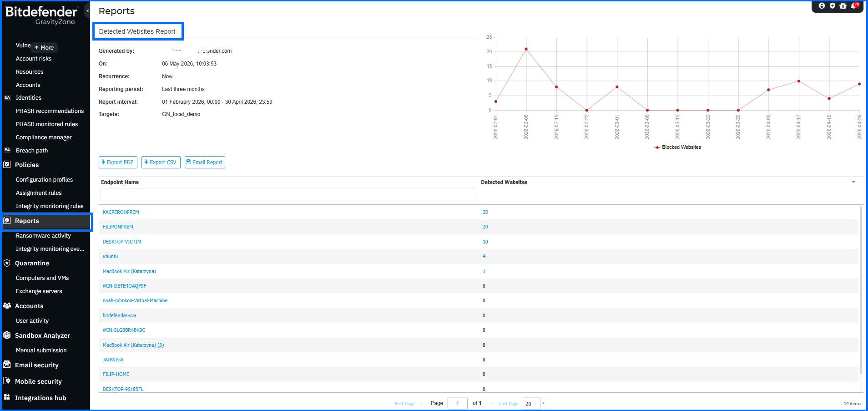Image resolution: width=868 pixels, height=411 pixels.
Task: Open Identities in the sidebar
Action: click(x=29, y=98)
